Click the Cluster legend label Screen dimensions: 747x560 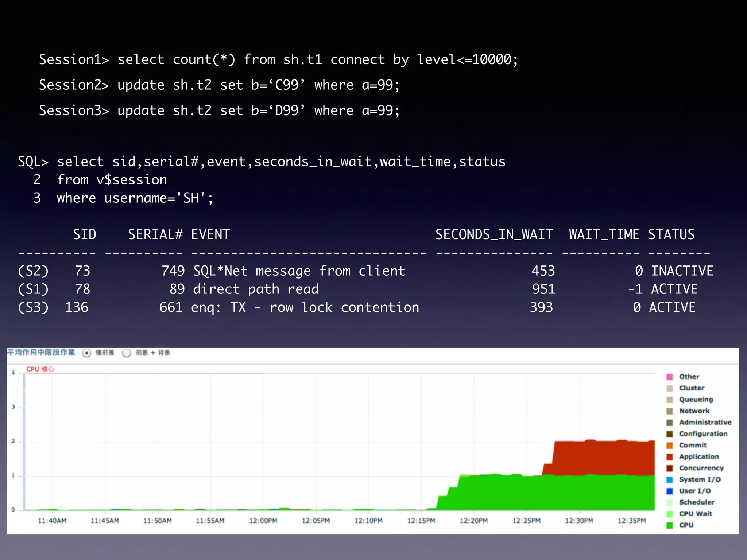point(692,388)
